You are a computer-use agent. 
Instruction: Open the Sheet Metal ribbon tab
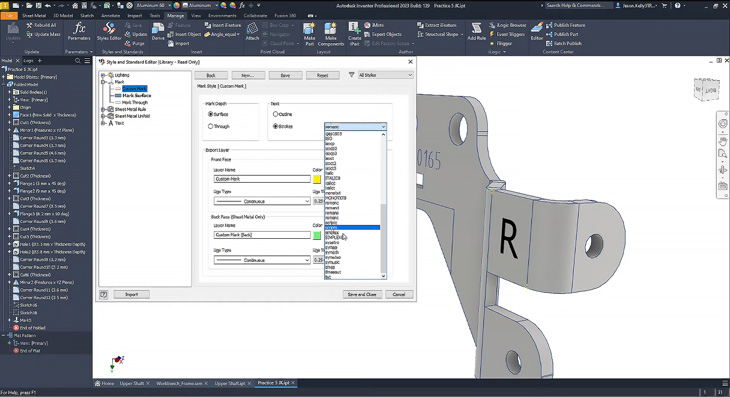[34, 15]
